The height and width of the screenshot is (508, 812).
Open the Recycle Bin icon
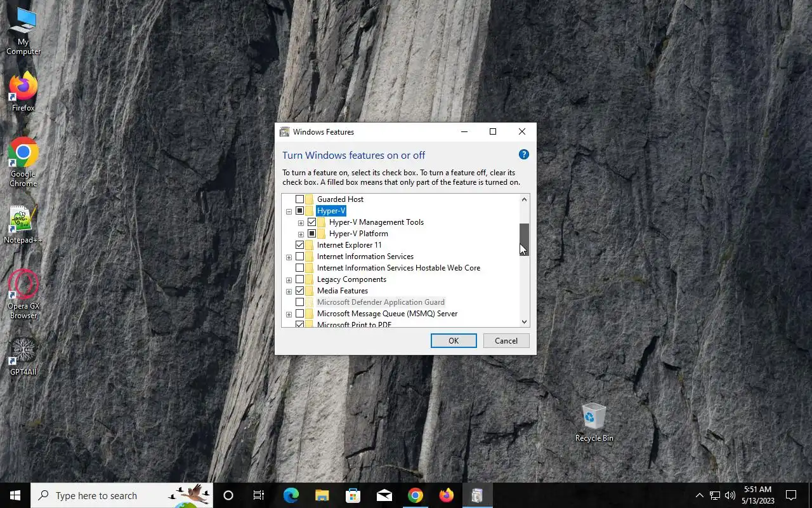click(x=594, y=422)
